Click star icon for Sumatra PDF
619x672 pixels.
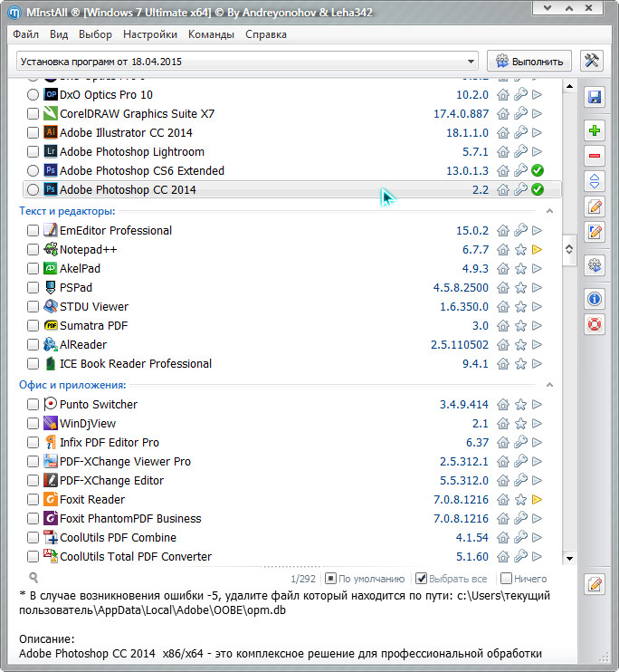tap(520, 326)
